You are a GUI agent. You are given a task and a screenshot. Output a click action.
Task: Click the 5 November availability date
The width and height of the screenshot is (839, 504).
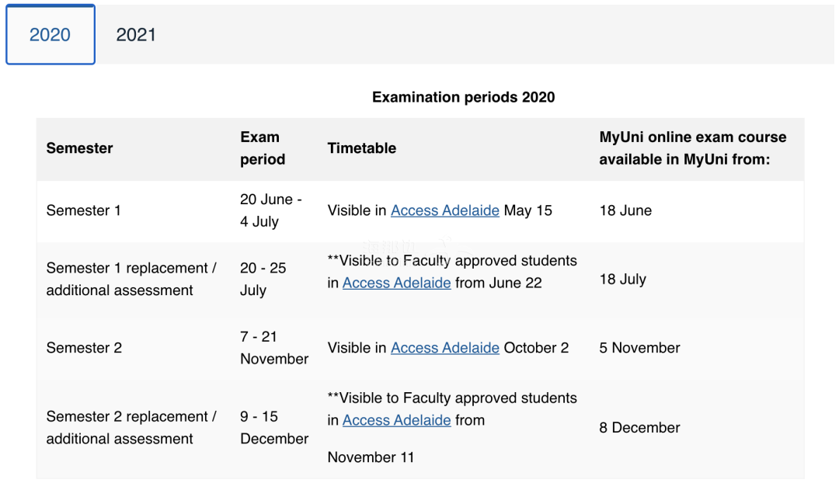[x=639, y=349]
